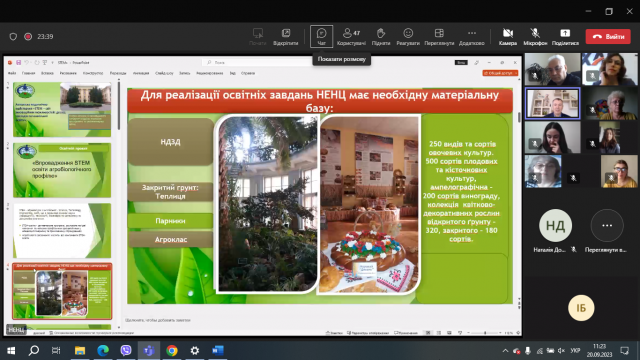Select the НД participant avatar
This screenshot has width=640, height=360.
point(555,225)
